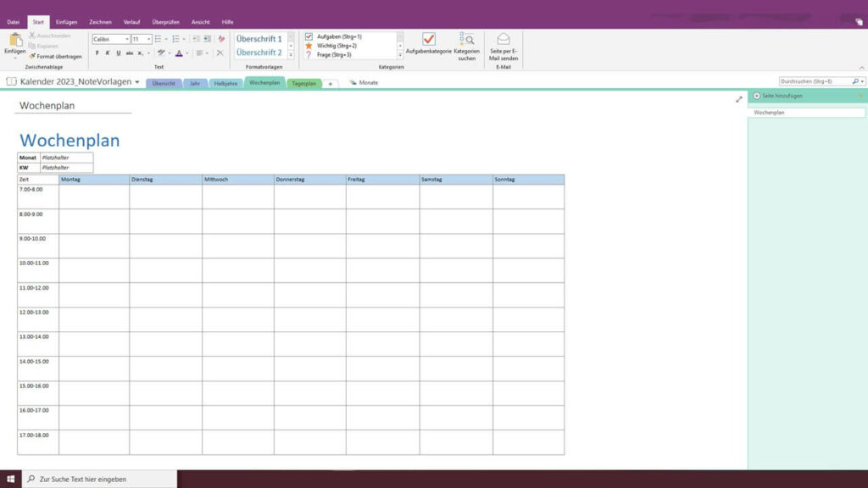
Task: Toggle bold formatting with the F button
Action: pyautogui.click(x=97, y=53)
